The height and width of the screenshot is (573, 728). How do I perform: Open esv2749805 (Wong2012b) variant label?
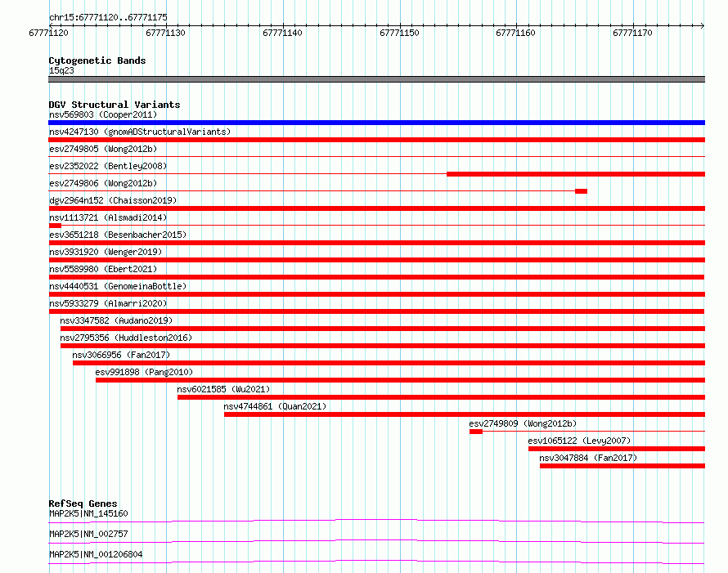point(103,149)
